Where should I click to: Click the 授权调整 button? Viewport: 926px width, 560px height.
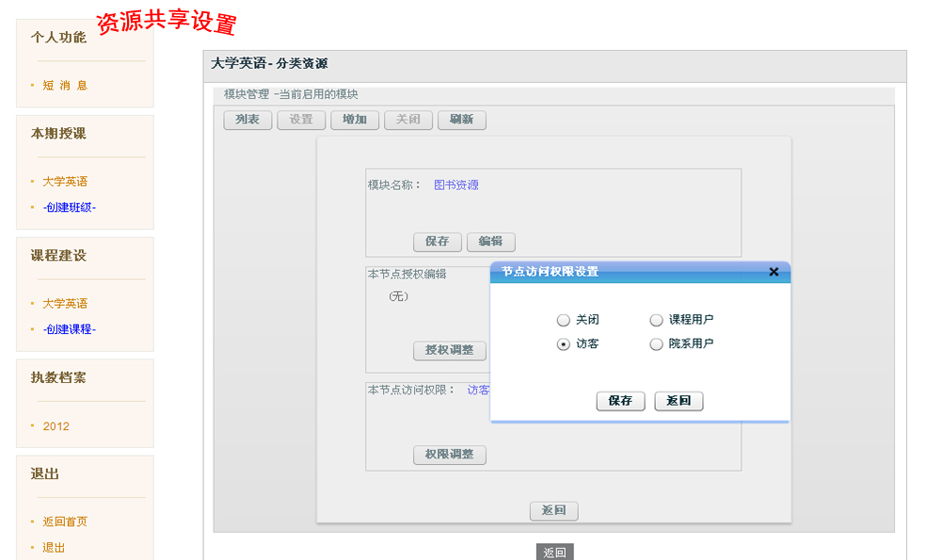pyautogui.click(x=450, y=350)
